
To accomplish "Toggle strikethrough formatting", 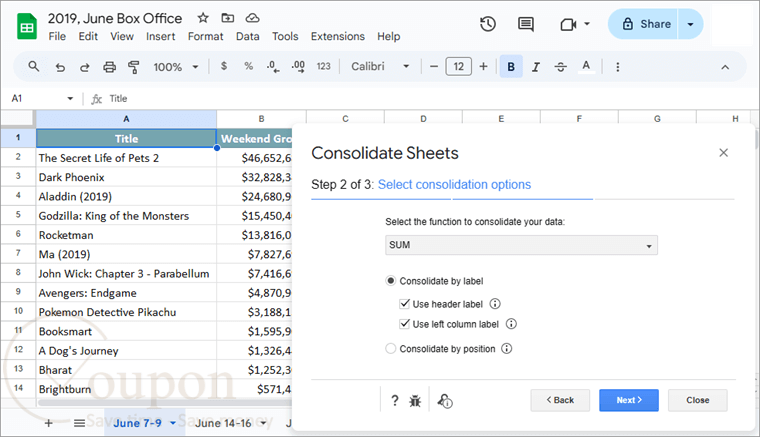I will [561, 67].
